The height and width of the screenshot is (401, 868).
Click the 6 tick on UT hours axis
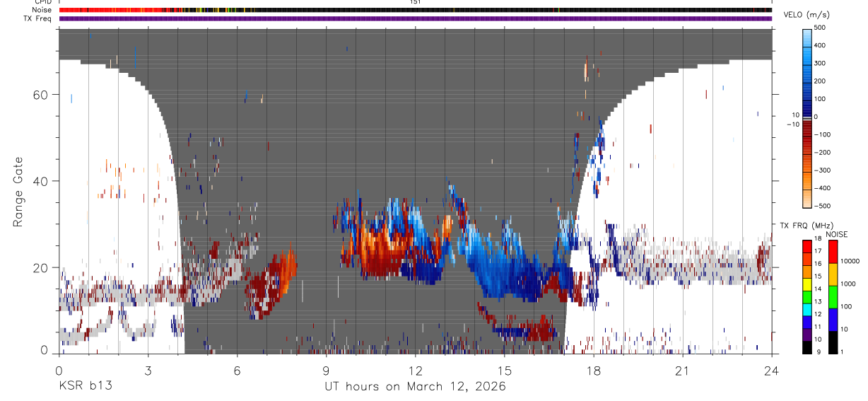[x=237, y=370]
